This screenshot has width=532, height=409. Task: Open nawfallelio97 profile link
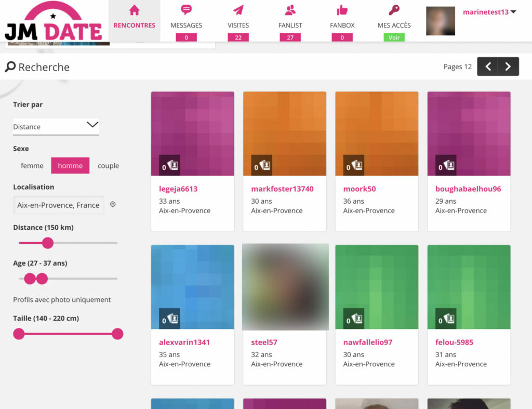367,342
